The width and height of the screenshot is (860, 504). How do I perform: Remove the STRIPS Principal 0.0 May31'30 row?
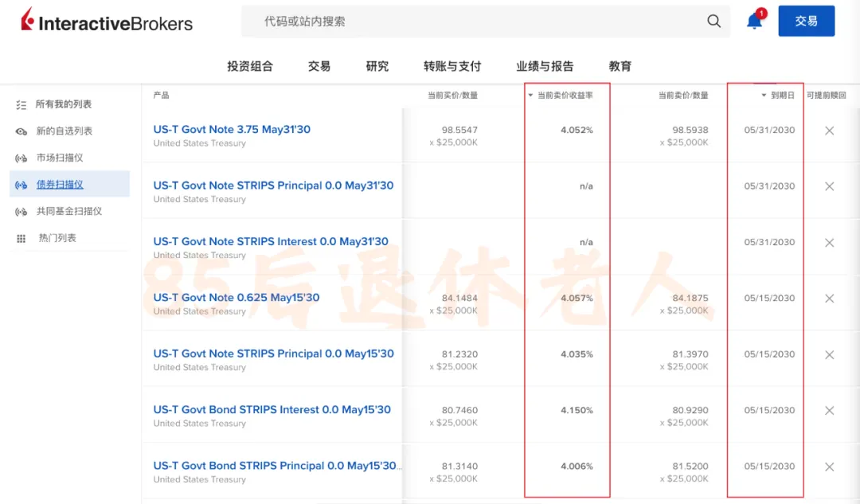tap(829, 186)
